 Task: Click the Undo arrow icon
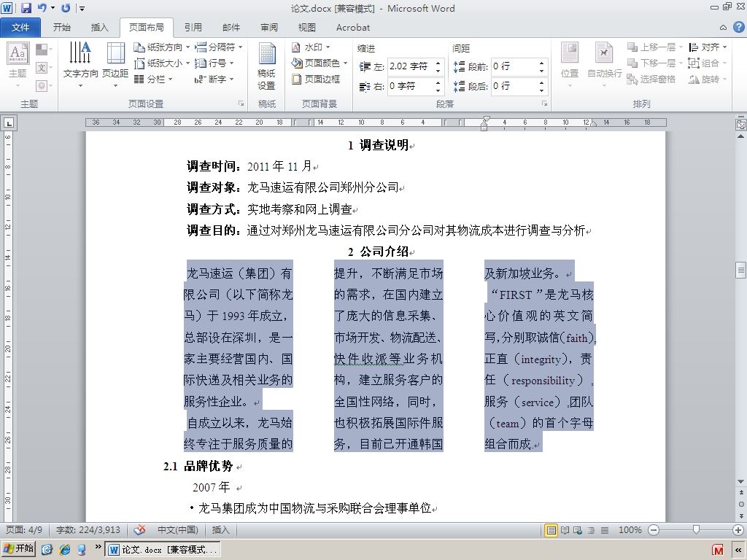click(x=42, y=7)
